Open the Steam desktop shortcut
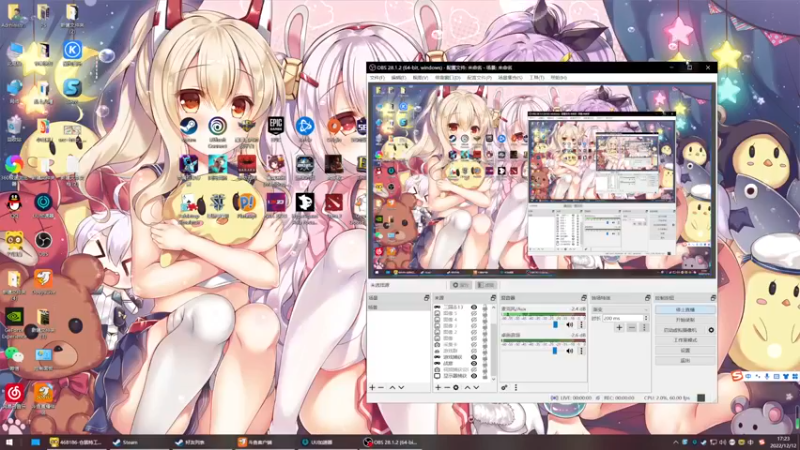Image resolution: width=800 pixels, height=450 pixels. [x=188, y=129]
